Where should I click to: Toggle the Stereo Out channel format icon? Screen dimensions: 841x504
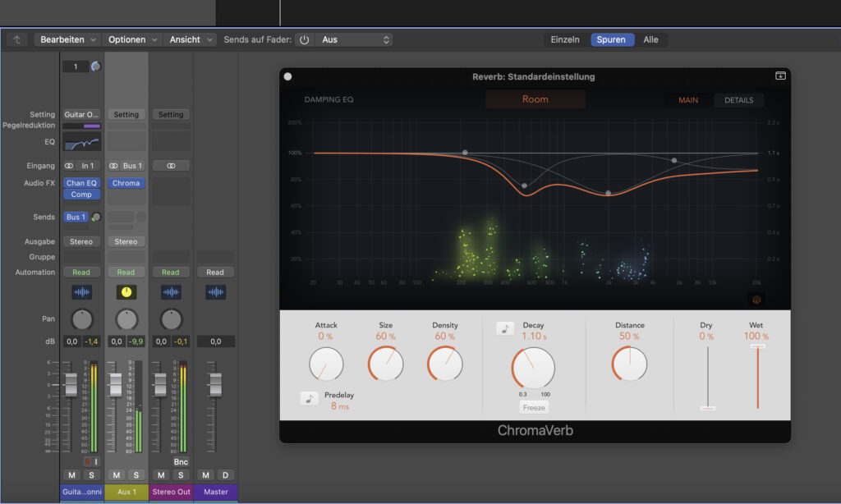pos(171,166)
